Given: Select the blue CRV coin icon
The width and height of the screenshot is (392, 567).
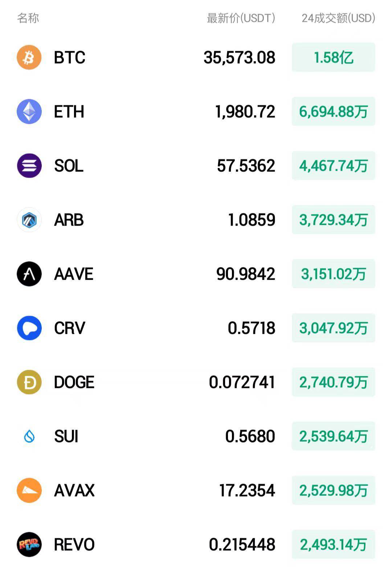Looking at the screenshot, I should pos(29,328).
